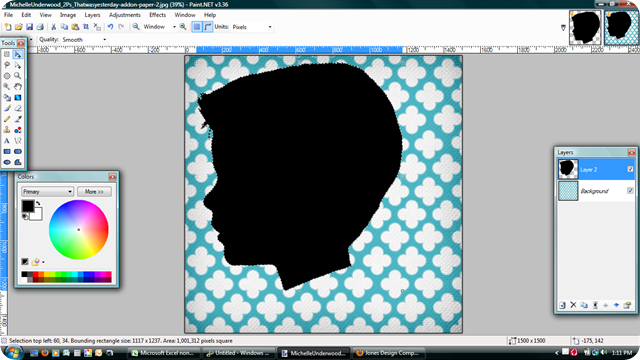The height and width of the screenshot is (360, 640).
Task: Select the Text tool
Action: tap(7, 141)
